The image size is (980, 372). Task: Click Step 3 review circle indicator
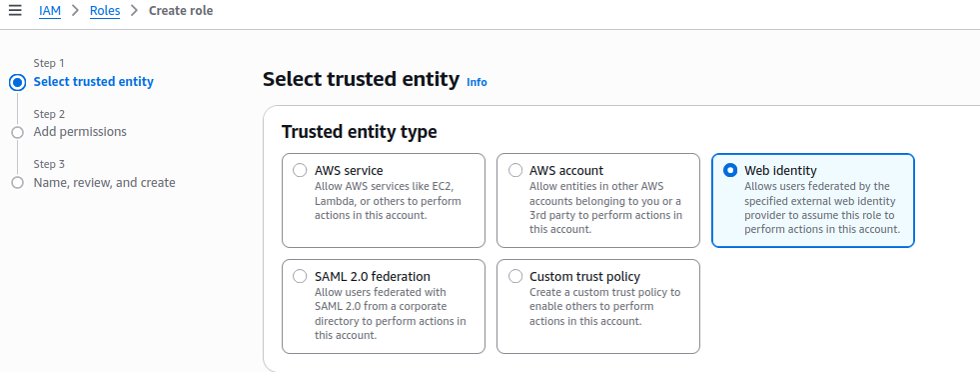(x=18, y=183)
